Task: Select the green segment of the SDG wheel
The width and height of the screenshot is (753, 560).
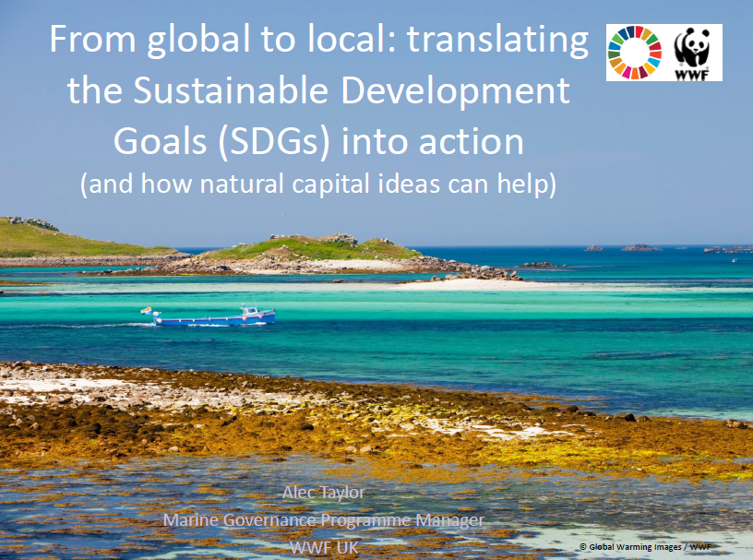Action: pos(618,40)
